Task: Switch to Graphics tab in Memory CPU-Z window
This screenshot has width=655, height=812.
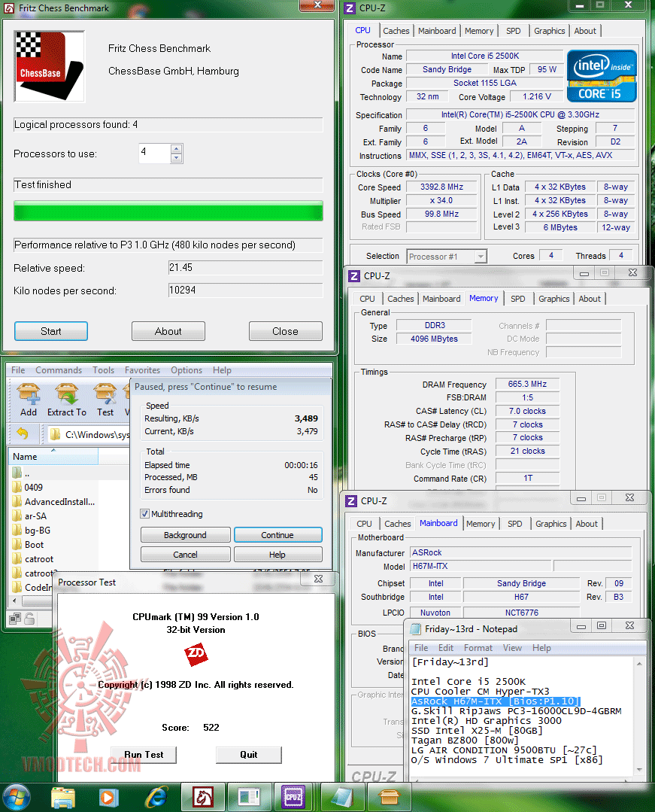Action: [x=553, y=299]
